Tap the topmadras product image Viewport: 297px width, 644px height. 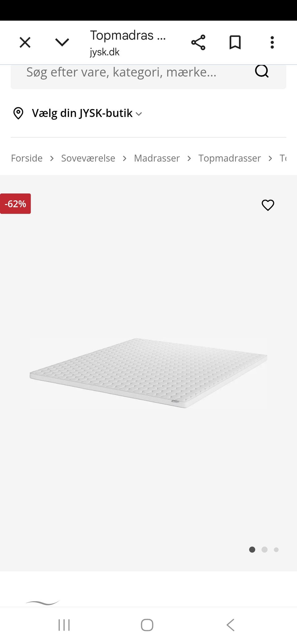148,373
